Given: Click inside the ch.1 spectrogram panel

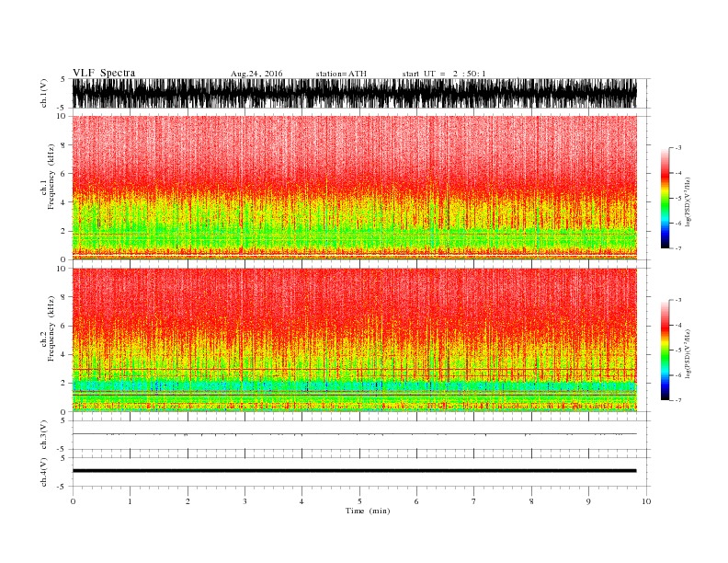Looking at the screenshot, I should (x=354, y=188).
